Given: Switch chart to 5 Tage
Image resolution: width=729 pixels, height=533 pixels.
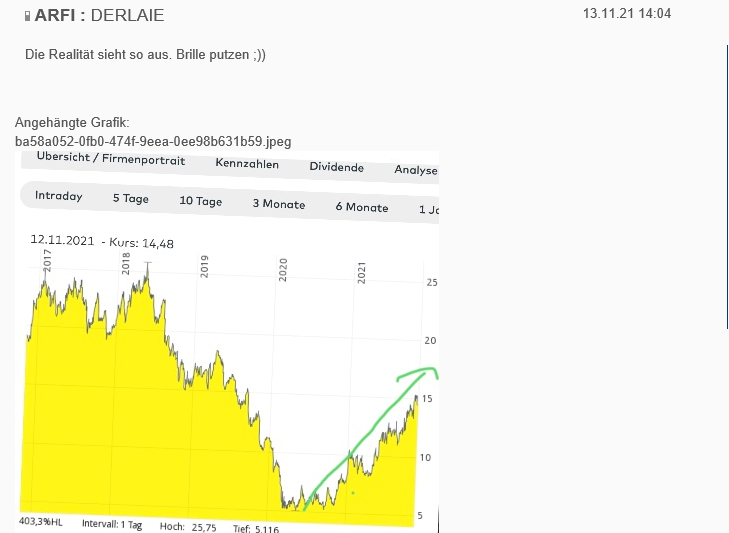Looking at the screenshot, I should [x=130, y=199].
